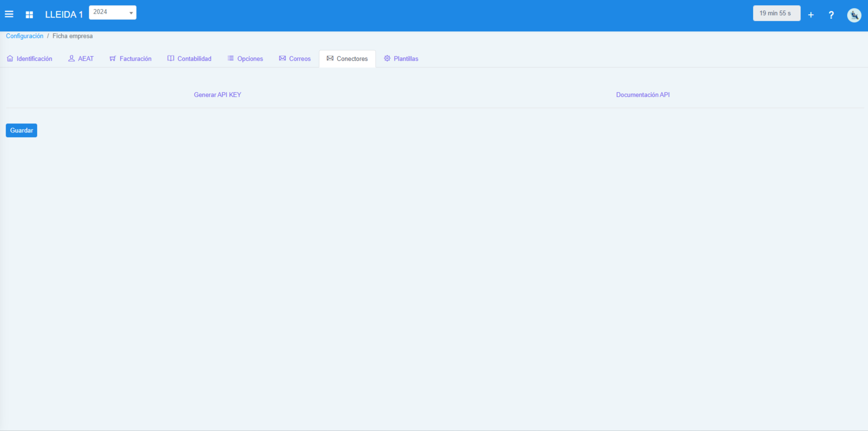Expand the 2024 year dropdown
The width and height of the screenshot is (868, 431).
[x=113, y=12]
